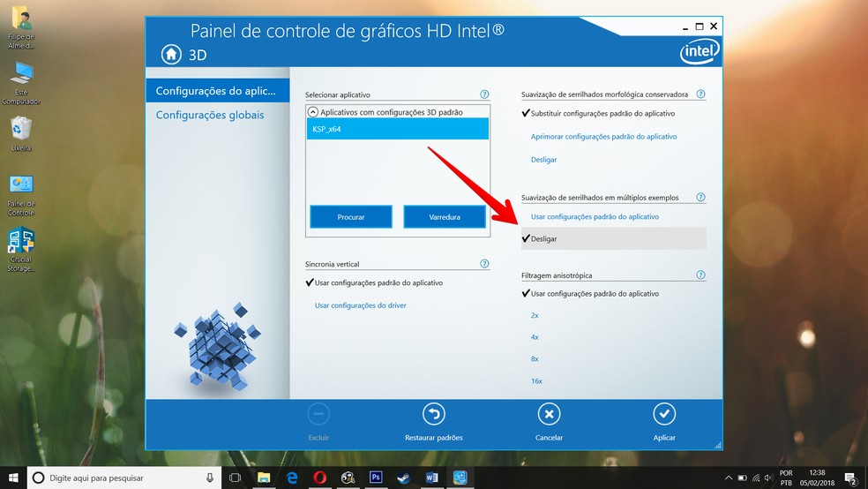This screenshot has width=868, height=489.
Task: Click the Aplicar checkmark icon
Action: coord(664,414)
